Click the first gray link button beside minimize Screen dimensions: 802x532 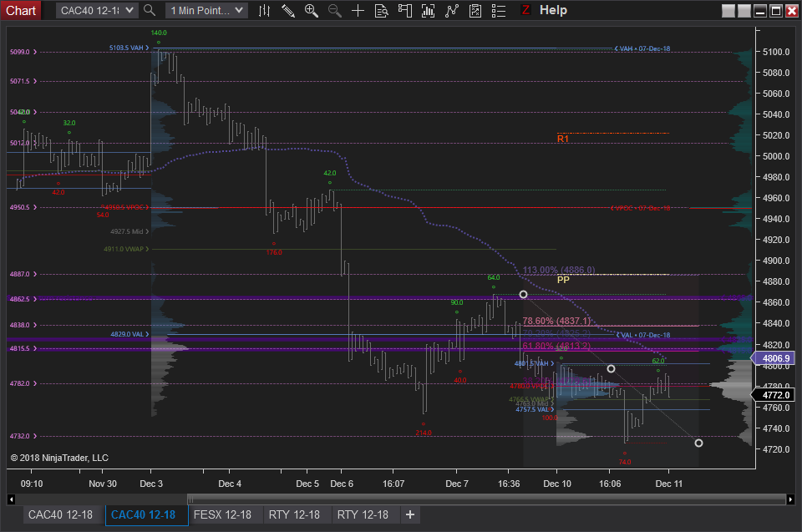point(728,10)
